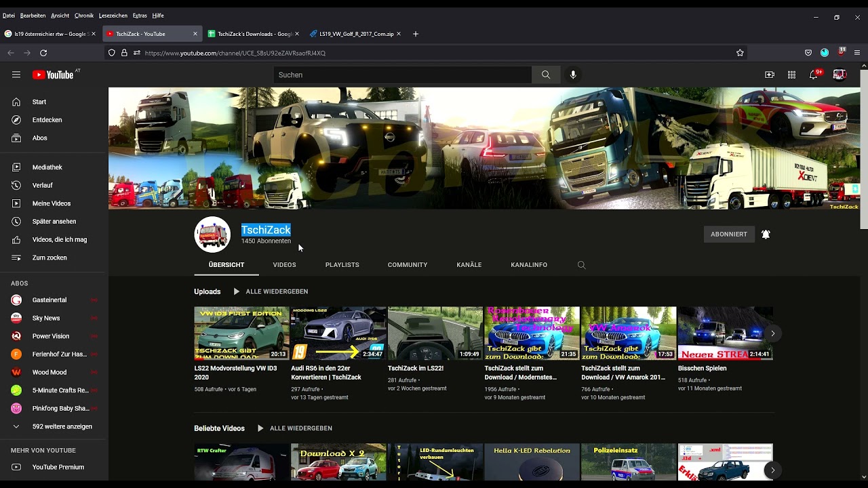Click page vertical scrollbar
This screenshot has height=488, width=868.
click(x=864, y=149)
